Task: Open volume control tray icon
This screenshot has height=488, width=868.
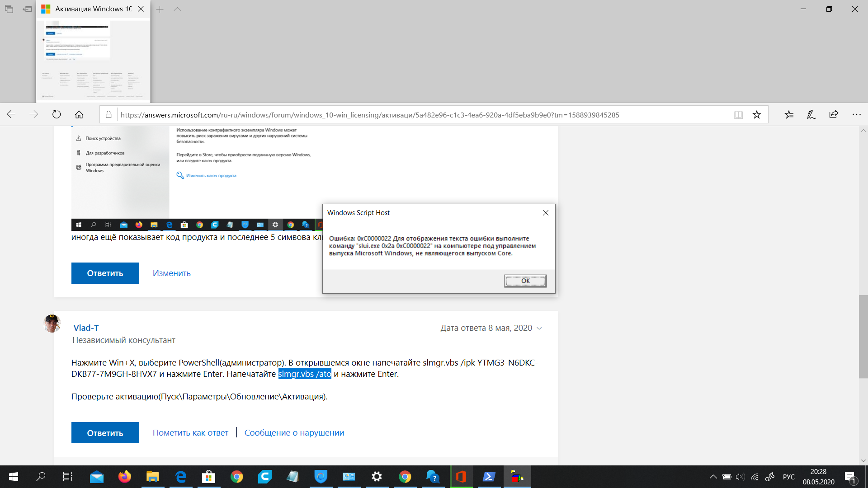Action: 740,477
